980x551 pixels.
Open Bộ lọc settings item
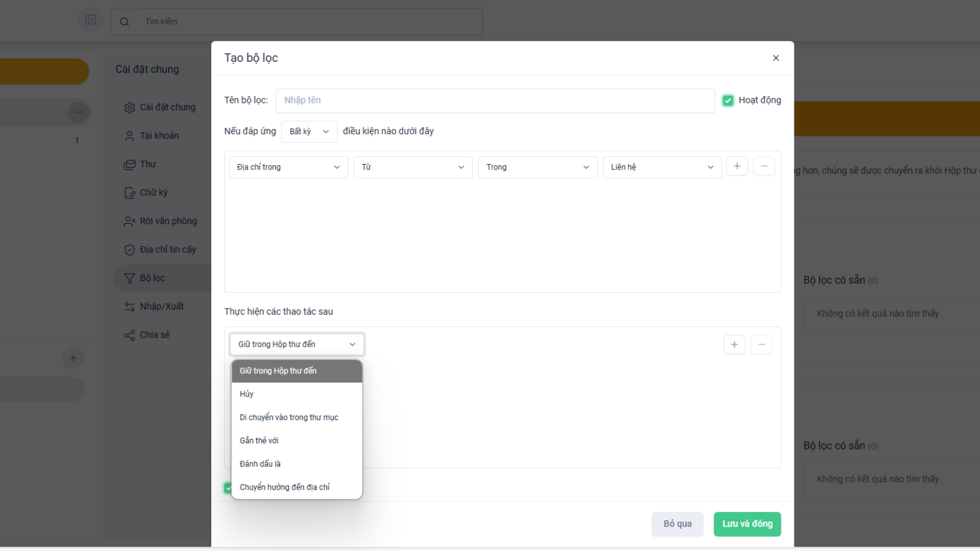pyautogui.click(x=162, y=279)
